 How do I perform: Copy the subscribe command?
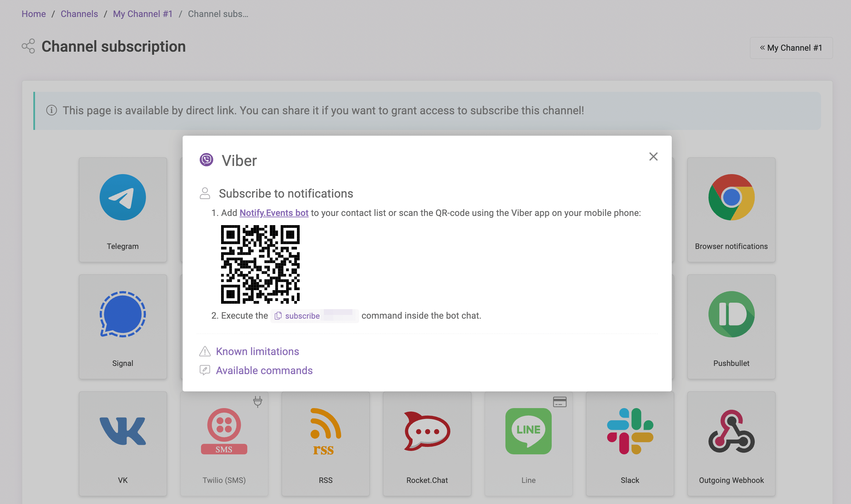[x=315, y=316]
